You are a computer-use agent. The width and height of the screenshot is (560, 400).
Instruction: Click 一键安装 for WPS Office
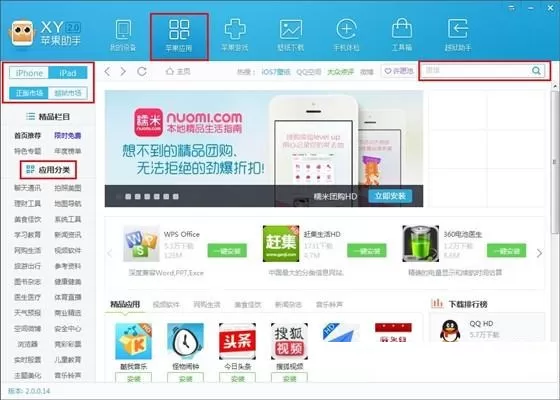tap(227, 251)
